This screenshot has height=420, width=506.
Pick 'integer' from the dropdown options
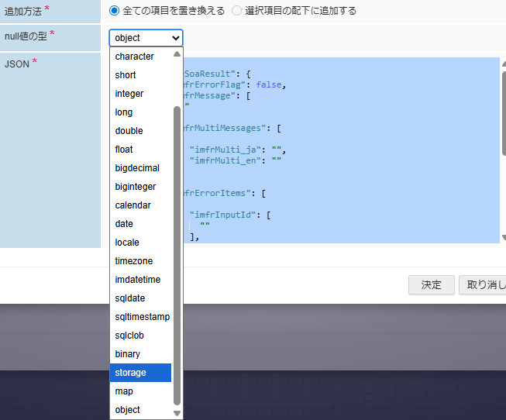(139, 94)
